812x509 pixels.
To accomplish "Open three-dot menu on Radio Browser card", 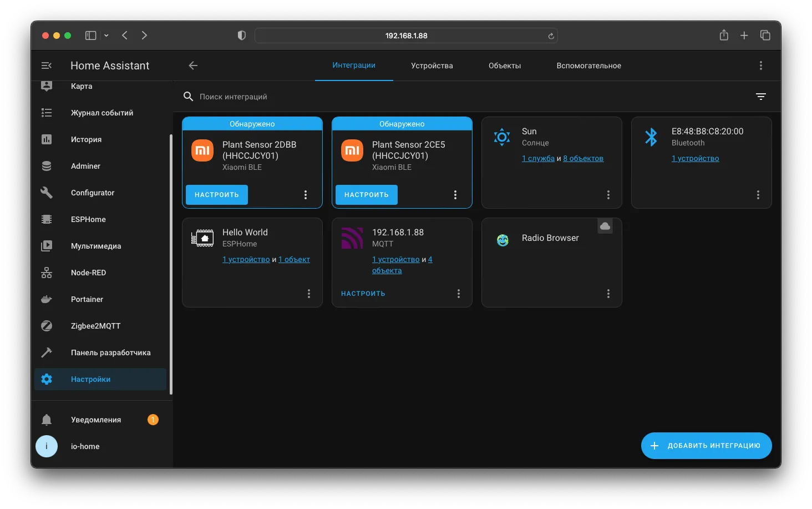I will pyautogui.click(x=608, y=294).
